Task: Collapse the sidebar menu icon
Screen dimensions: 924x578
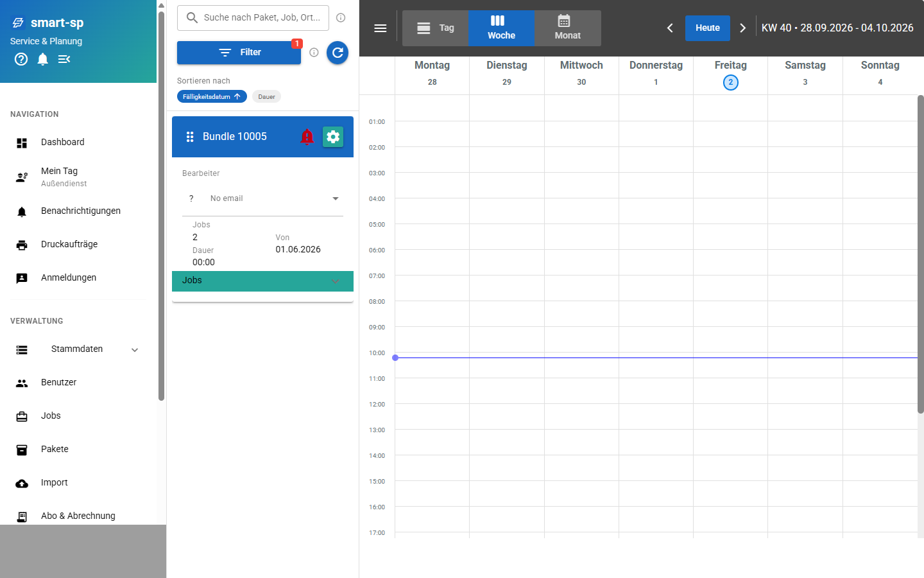Action: (64, 59)
